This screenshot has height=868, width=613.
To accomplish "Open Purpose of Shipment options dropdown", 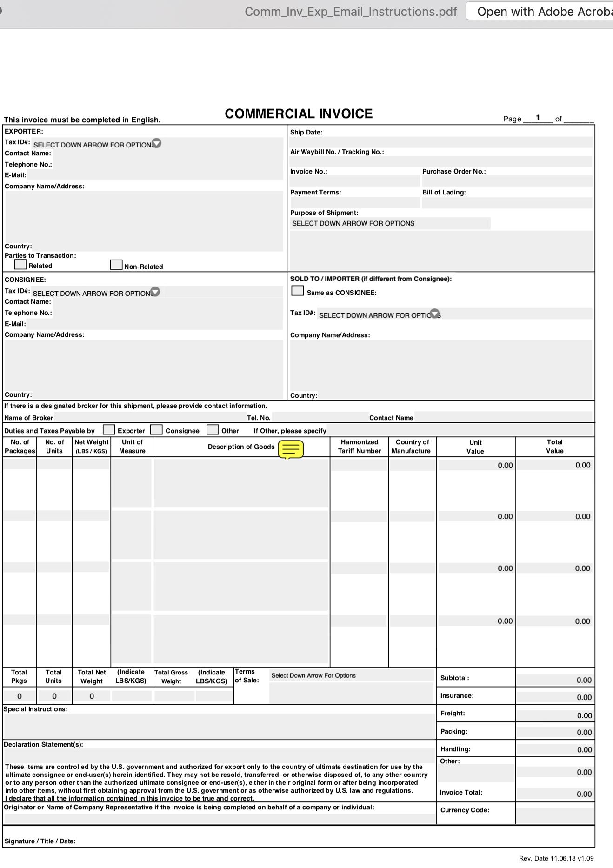I will (390, 223).
